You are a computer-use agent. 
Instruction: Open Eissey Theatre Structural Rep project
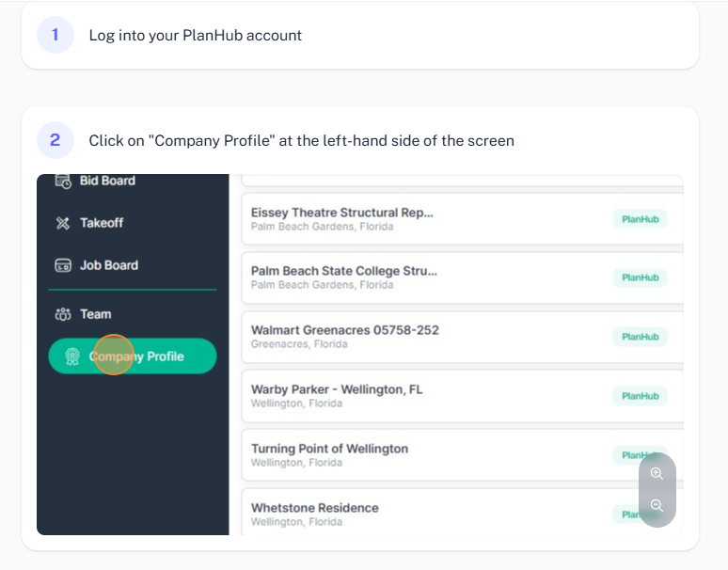tap(463, 219)
